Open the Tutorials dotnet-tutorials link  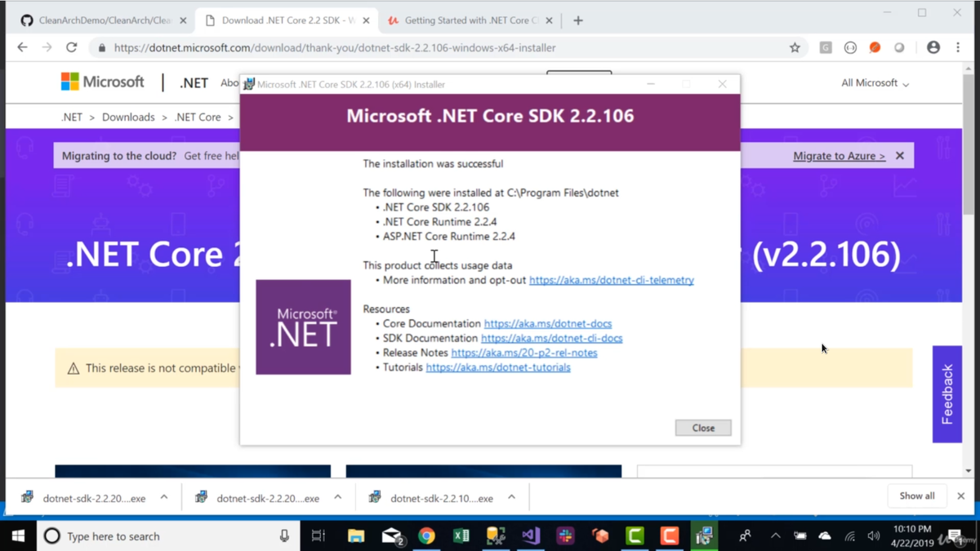498,367
